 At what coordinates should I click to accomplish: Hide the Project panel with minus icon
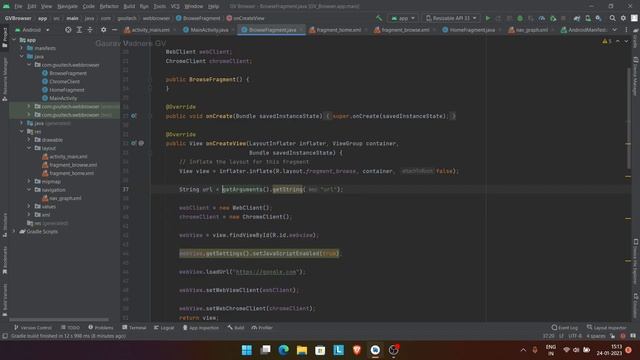tap(114, 30)
